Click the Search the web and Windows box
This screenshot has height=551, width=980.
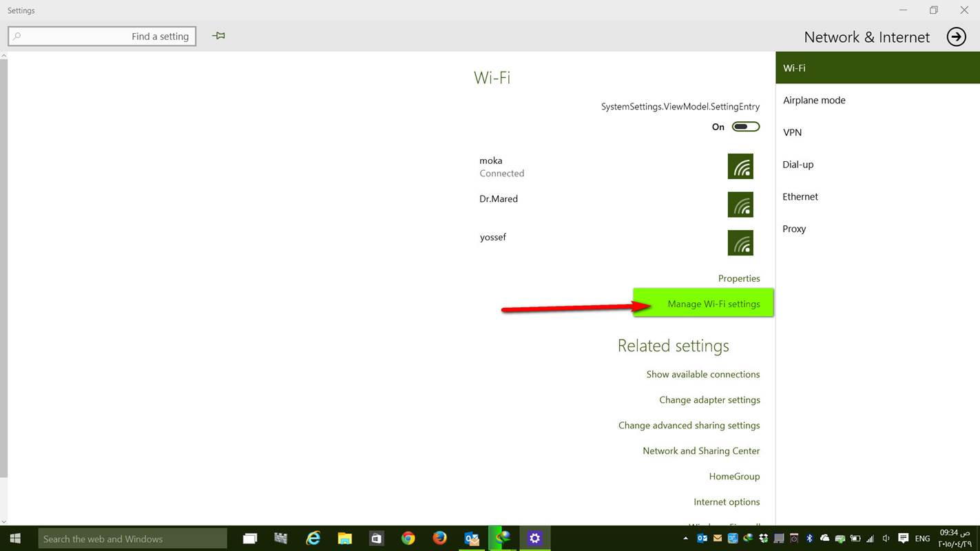click(132, 539)
